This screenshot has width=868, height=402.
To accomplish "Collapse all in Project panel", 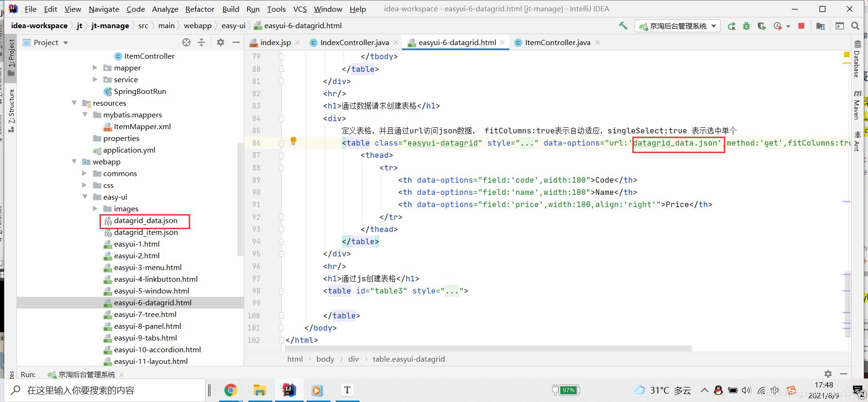I will pos(201,42).
